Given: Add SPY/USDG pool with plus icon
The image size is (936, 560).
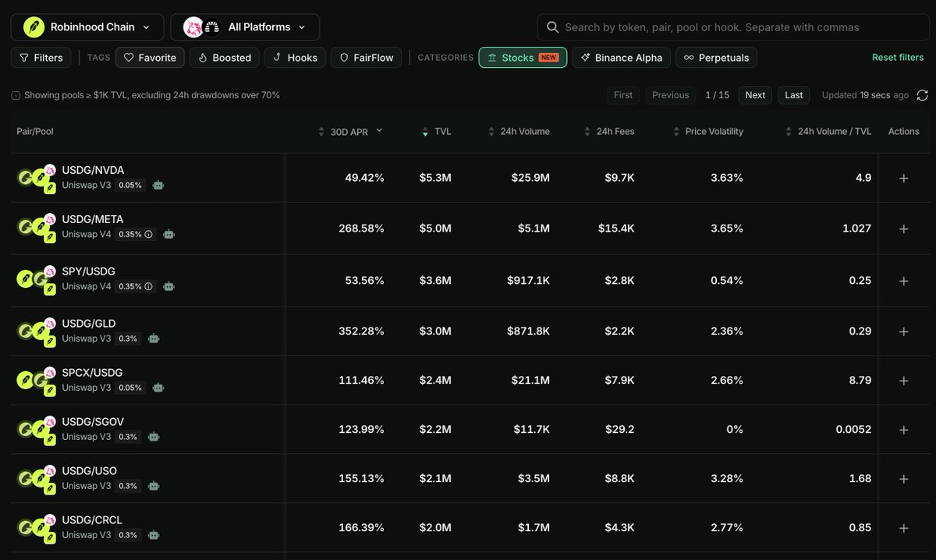Looking at the screenshot, I should tap(904, 281).
